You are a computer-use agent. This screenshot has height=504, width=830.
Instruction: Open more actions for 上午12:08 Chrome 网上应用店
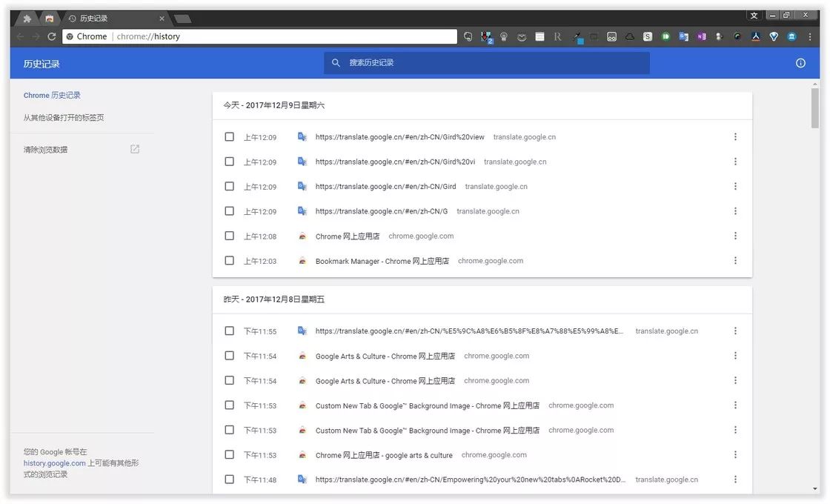735,236
